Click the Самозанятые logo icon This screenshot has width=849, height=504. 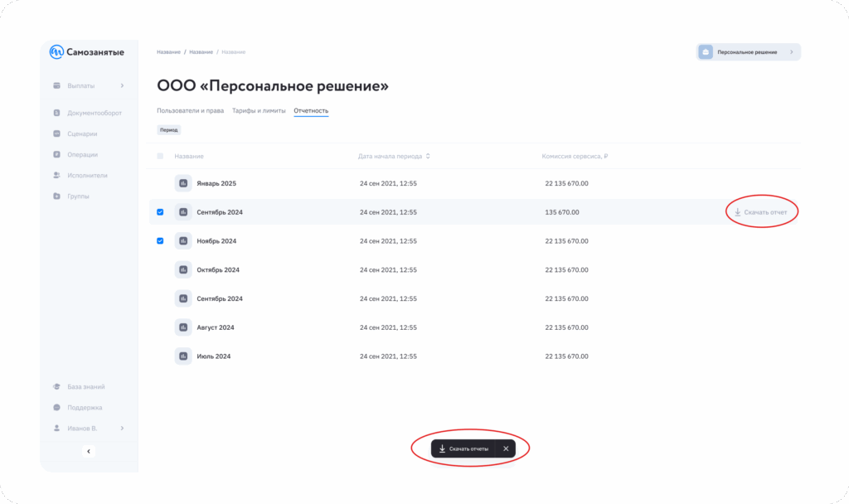click(x=56, y=52)
